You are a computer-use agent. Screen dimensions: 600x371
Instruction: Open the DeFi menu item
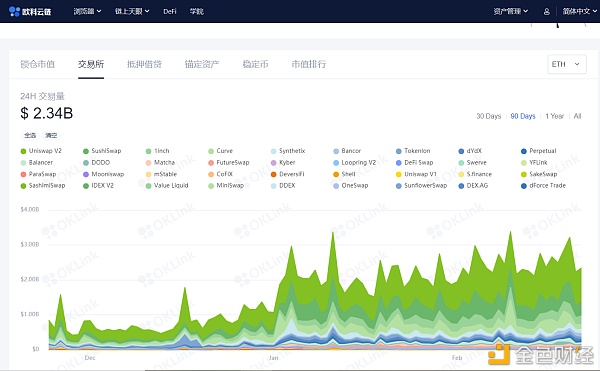(x=170, y=11)
